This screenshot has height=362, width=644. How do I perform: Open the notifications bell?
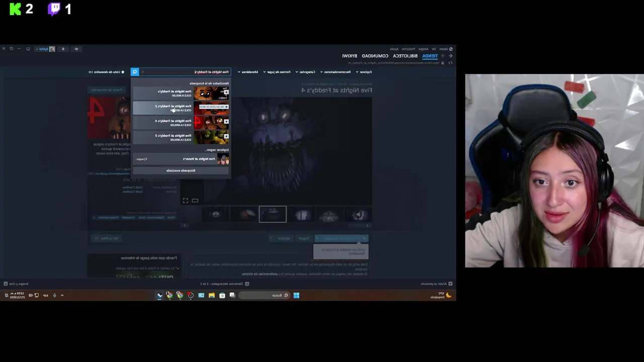[63, 49]
